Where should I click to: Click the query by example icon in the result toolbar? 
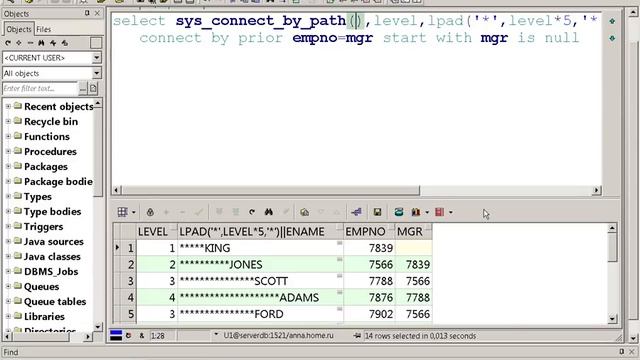click(304, 212)
